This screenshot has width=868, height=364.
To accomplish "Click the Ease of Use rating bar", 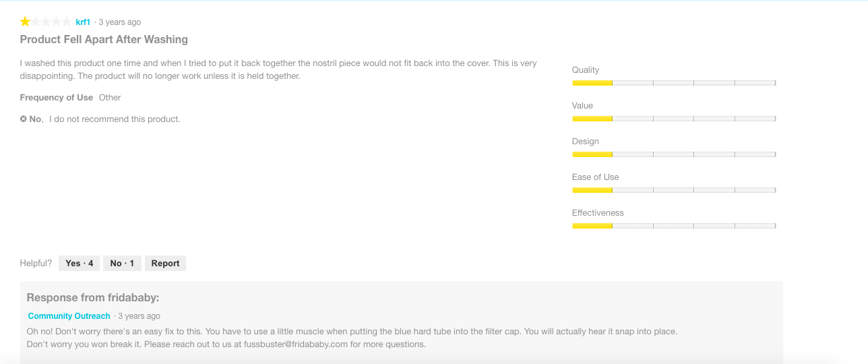I will point(673,190).
